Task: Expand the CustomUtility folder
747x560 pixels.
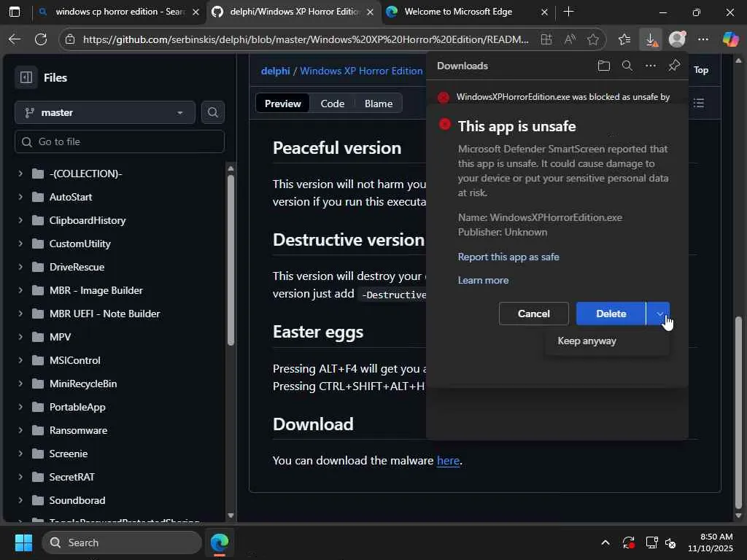Action: (20, 244)
